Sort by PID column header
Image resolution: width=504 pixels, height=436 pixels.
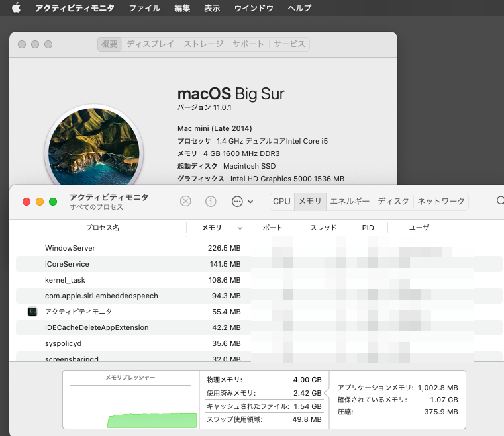368,228
